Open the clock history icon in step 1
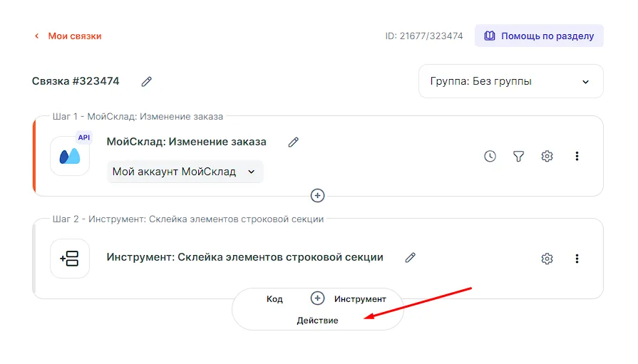Image resolution: width=638 pixels, height=364 pixels. [490, 157]
